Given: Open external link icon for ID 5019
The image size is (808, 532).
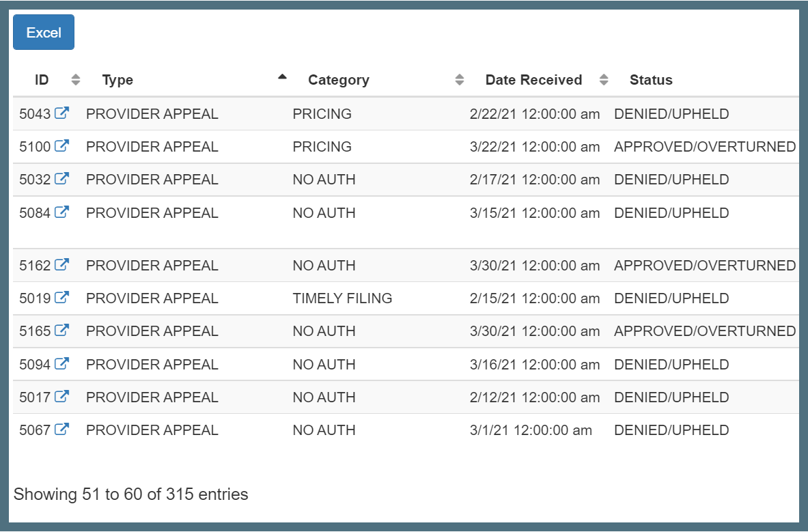Looking at the screenshot, I should coord(62,298).
